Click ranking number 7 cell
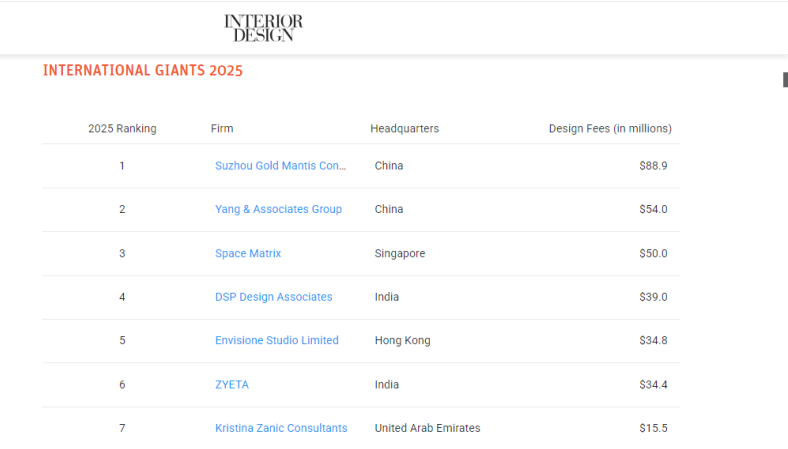 click(122, 428)
